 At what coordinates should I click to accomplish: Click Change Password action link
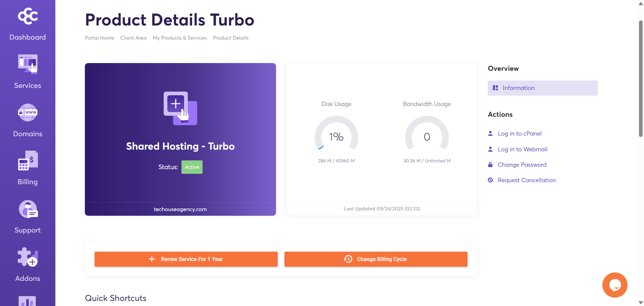coord(522,165)
